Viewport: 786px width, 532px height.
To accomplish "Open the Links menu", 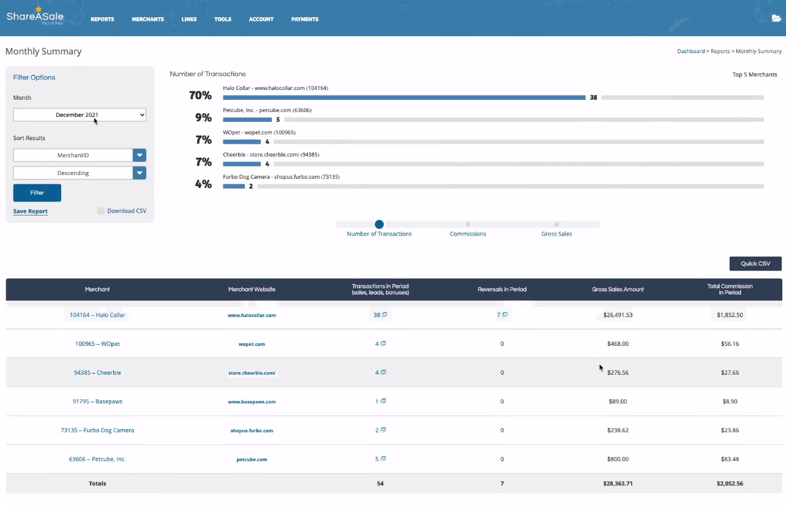I will pos(189,20).
